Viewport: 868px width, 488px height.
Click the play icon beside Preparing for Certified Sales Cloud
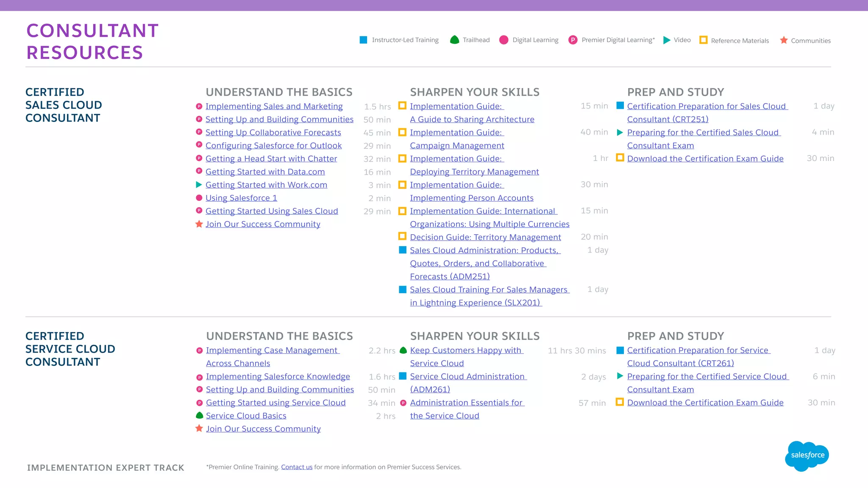point(620,132)
